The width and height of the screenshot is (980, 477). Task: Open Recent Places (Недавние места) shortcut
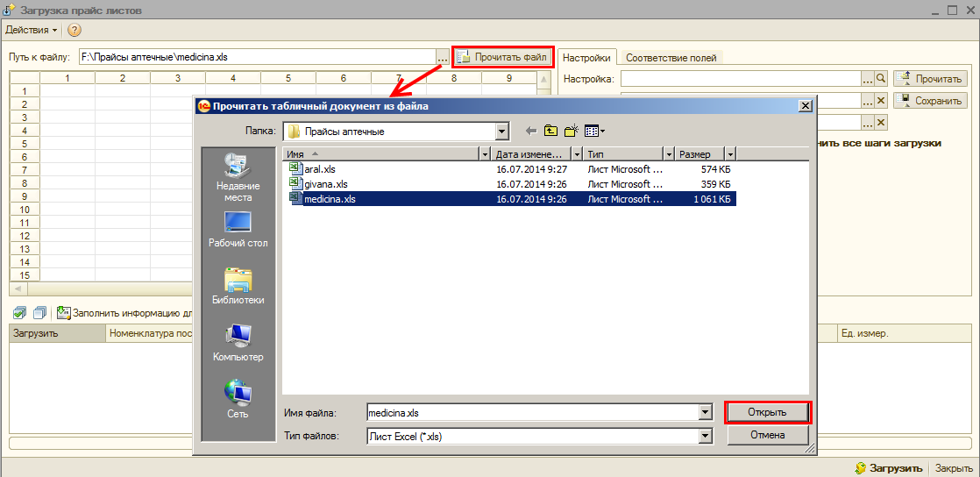click(x=238, y=176)
